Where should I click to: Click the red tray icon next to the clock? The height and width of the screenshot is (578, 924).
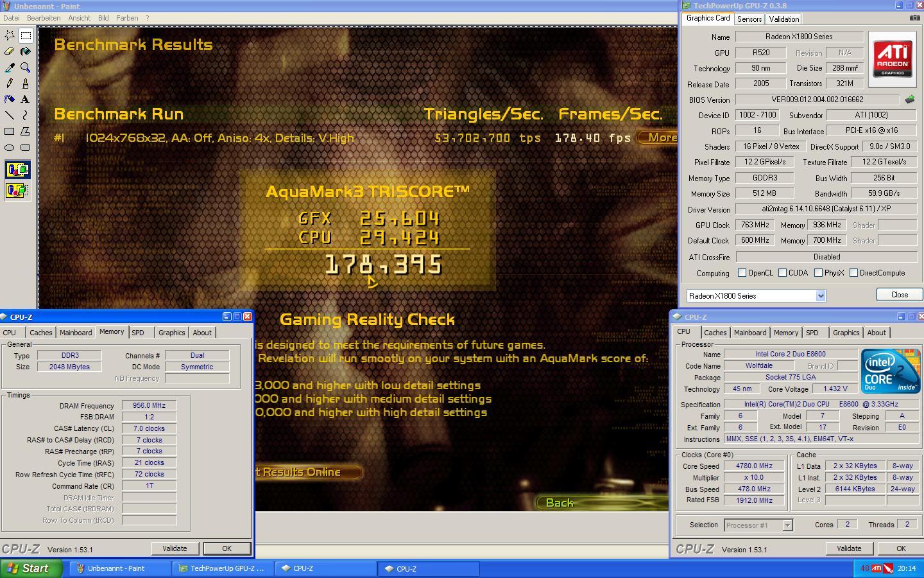888,568
